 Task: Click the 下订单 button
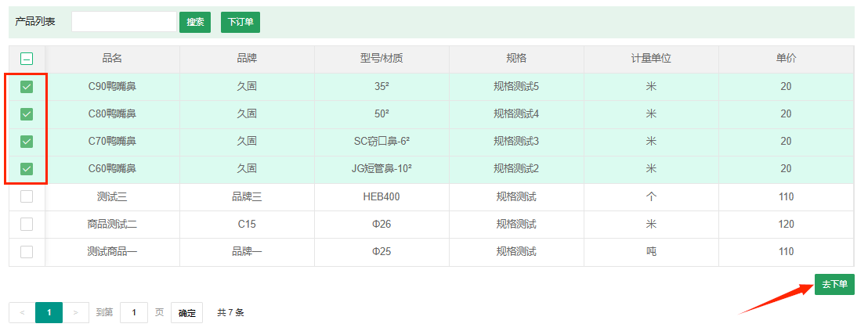coord(241,22)
